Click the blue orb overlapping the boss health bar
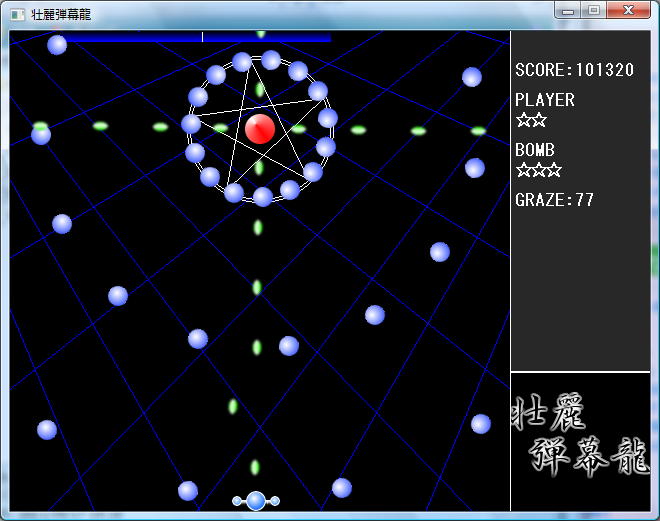The width and height of the screenshot is (660, 521). click(57, 44)
